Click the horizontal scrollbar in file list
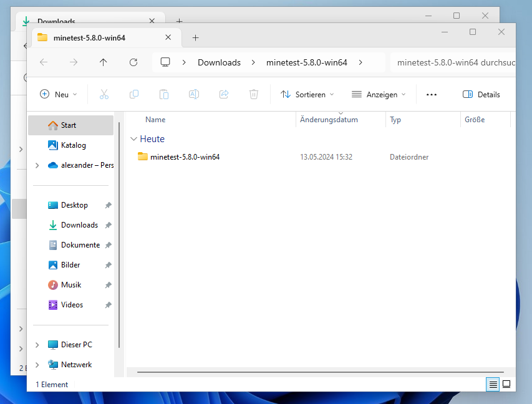Image resolution: width=532 pixels, height=404 pixels. [x=321, y=372]
